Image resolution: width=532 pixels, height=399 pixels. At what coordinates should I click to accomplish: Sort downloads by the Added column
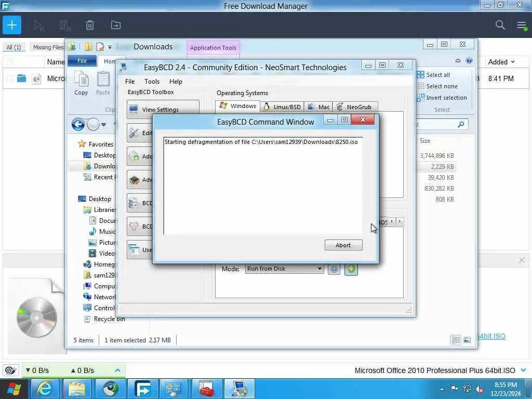pos(501,62)
